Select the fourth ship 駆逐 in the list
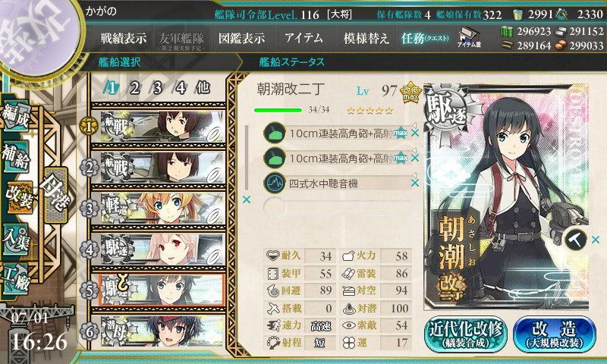The height and width of the screenshot is (364, 607). point(158,249)
